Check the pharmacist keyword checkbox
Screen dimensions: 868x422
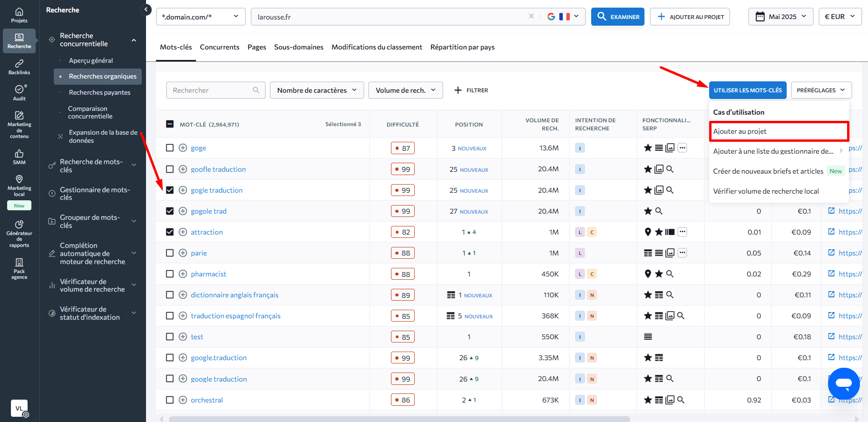point(170,274)
